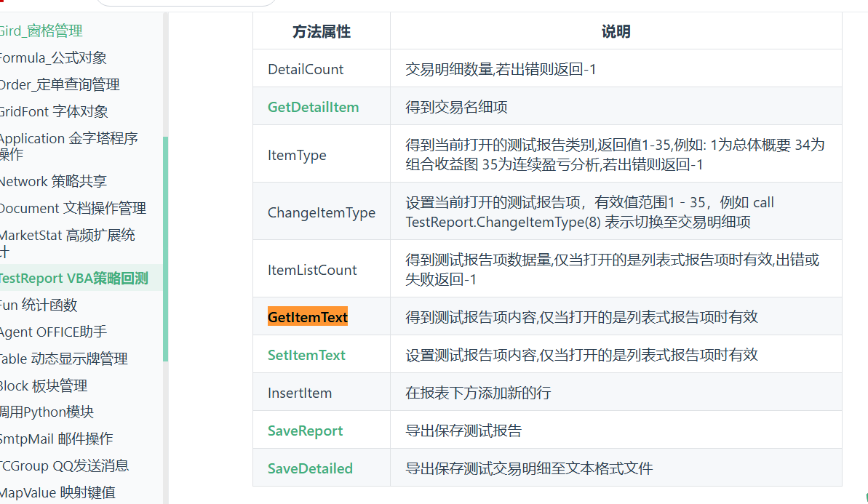The image size is (868, 504).
Task: Open the highlighted GetItemText link
Action: point(307,317)
